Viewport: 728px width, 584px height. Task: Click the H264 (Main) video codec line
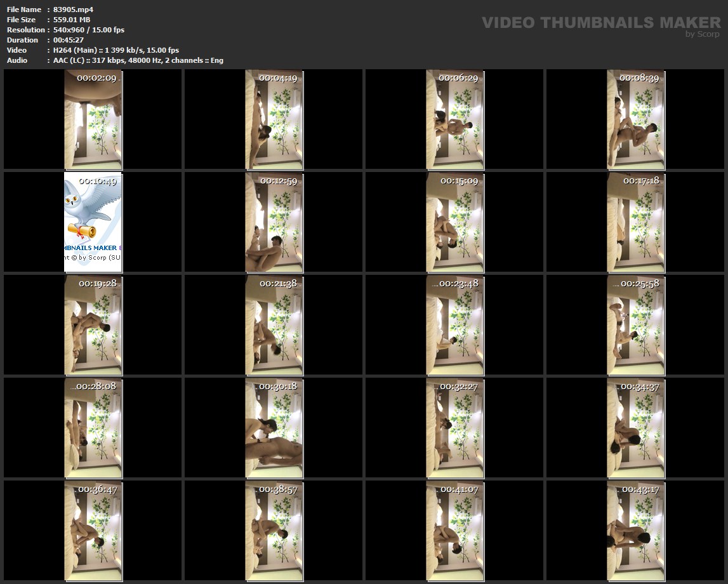(x=116, y=50)
